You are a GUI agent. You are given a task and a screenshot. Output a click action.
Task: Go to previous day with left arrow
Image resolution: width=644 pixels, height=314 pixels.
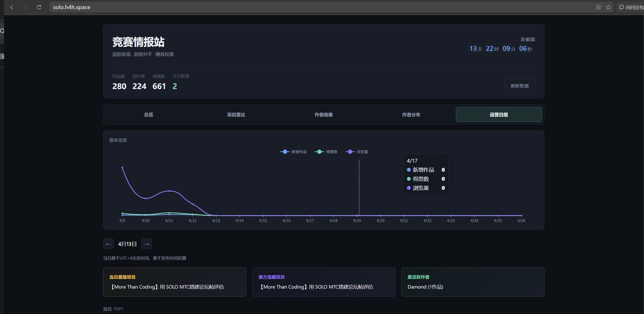(108, 244)
